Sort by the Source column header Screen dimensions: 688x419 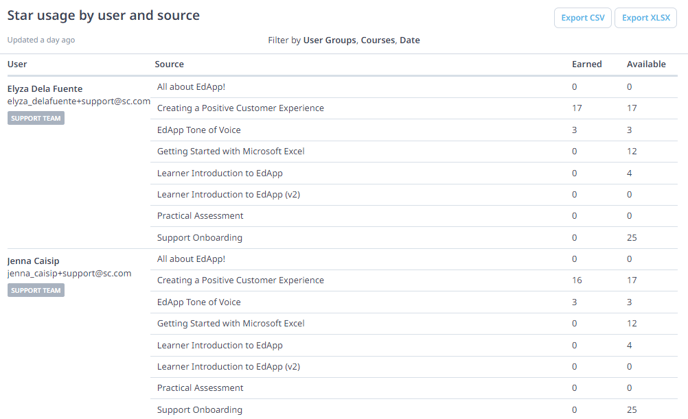tap(169, 64)
